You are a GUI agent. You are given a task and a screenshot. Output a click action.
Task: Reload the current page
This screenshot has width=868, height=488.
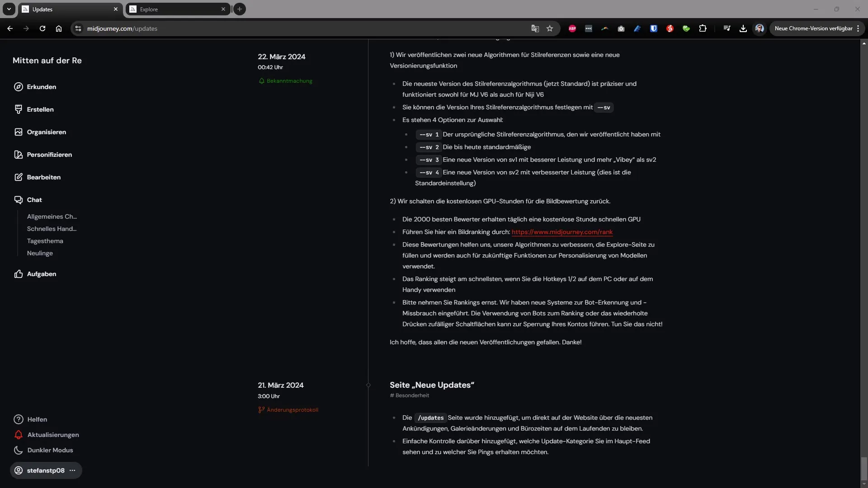[x=42, y=28]
